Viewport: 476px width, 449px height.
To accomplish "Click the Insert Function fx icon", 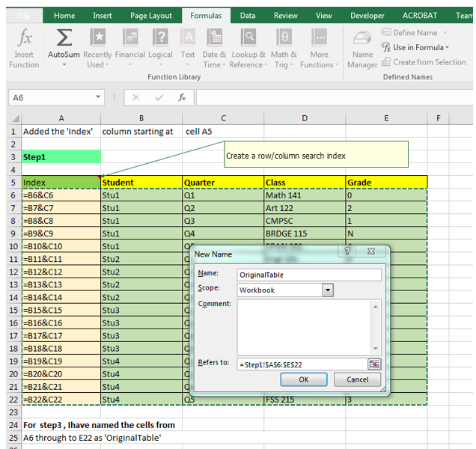I will 25,37.
